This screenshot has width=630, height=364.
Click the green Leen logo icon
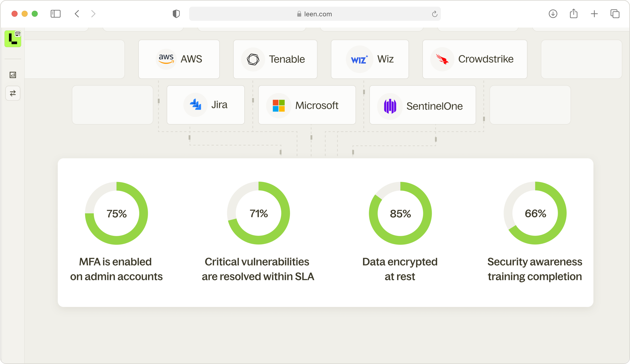[x=13, y=39]
